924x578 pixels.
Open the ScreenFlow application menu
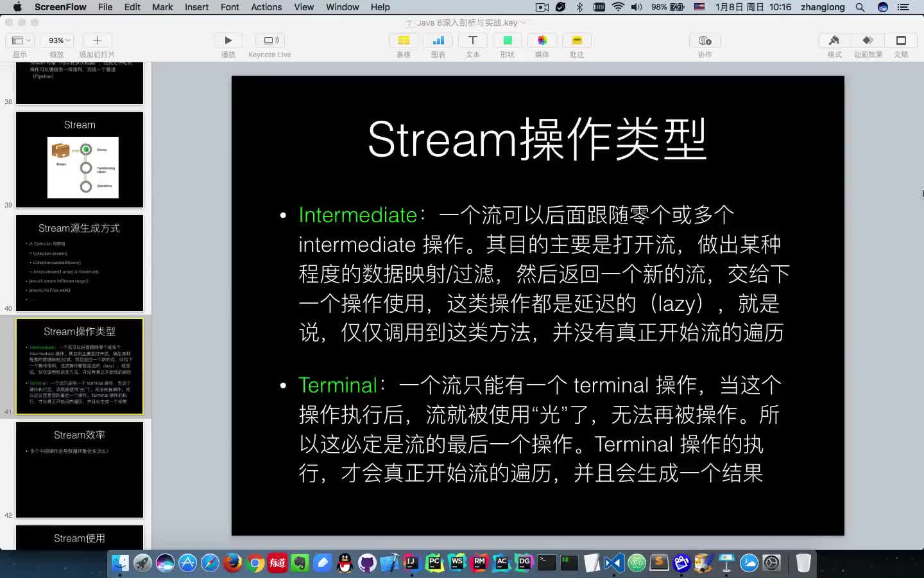coord(60,7)
